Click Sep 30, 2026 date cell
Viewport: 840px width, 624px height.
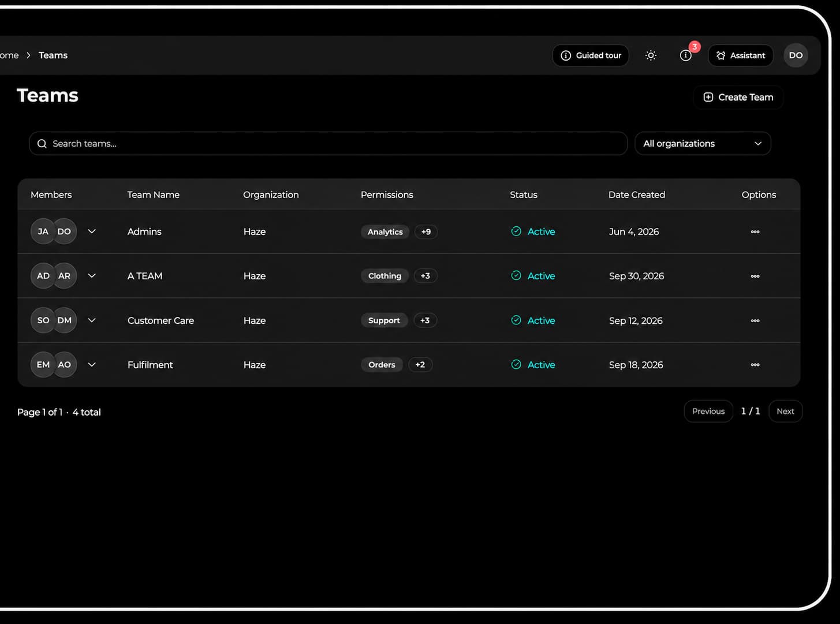click(x=636, y=276)
